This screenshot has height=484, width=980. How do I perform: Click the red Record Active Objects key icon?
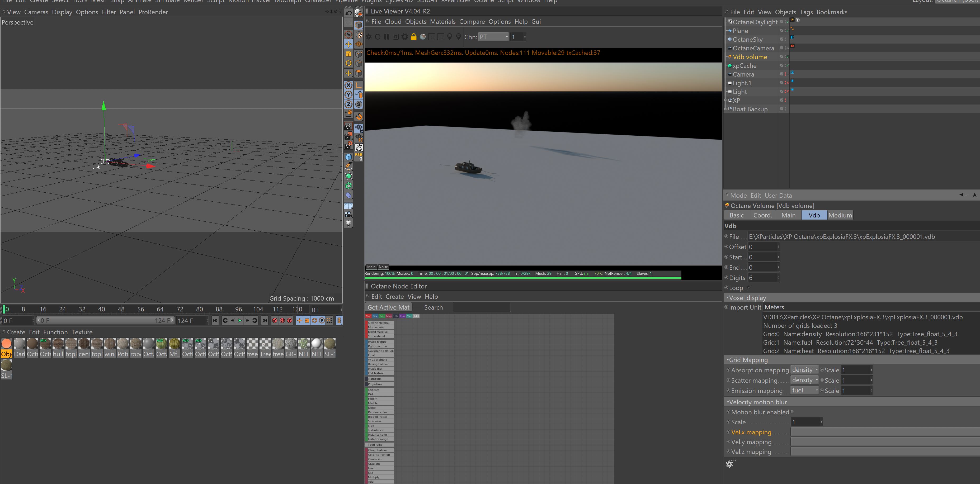pos(275,321)
